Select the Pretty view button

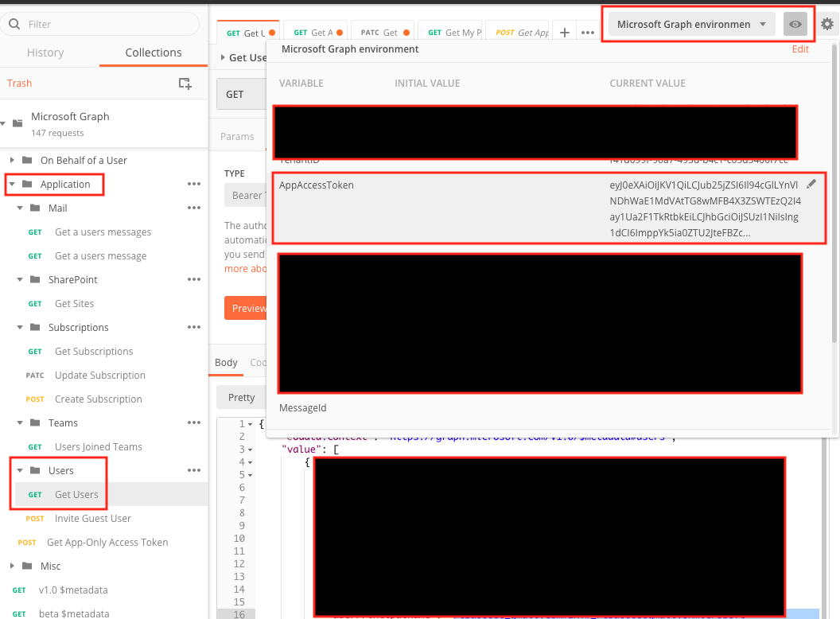coord(242,397)
